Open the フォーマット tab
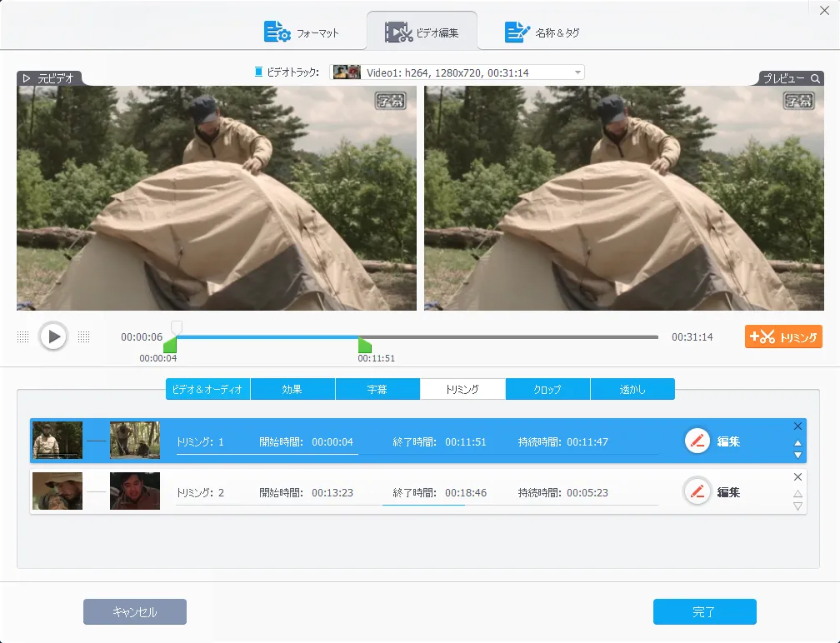The width and height of the screenshot is (840, 643). point(302,32)
